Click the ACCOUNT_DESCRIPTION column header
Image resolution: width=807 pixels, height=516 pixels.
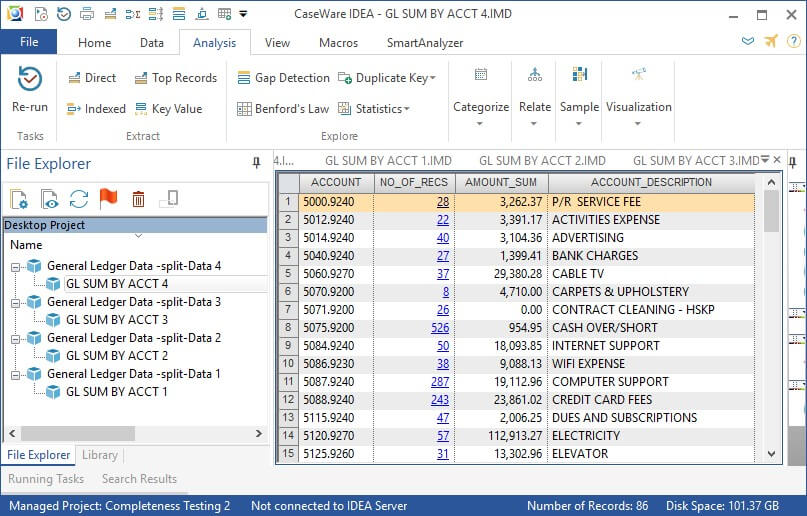point(651,182)
